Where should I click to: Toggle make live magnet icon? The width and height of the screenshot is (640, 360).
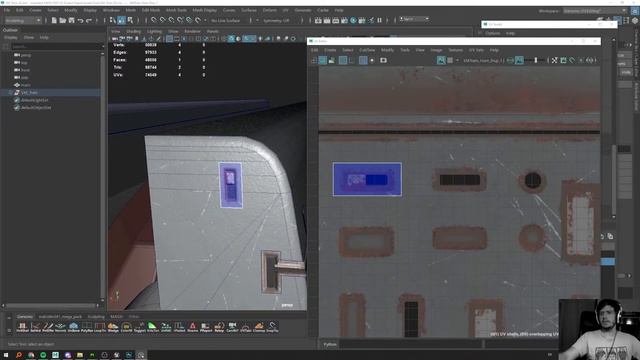pos(198,20)
